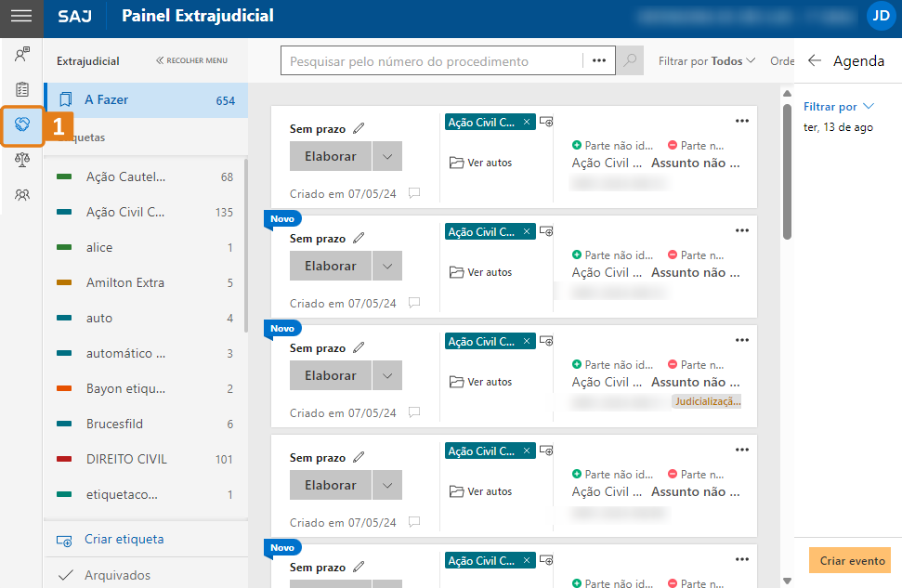902x588 pixels.
Task: Select alice label in etiquetas list
Action: pos(145,247)
